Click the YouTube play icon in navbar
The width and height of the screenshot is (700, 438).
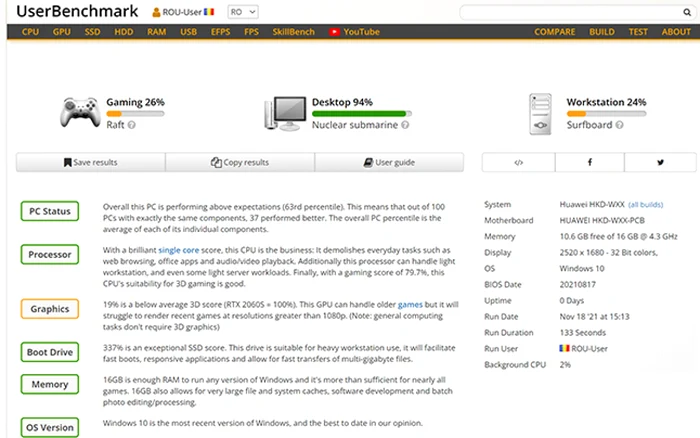pyautogui.click(x=334, y=32)
